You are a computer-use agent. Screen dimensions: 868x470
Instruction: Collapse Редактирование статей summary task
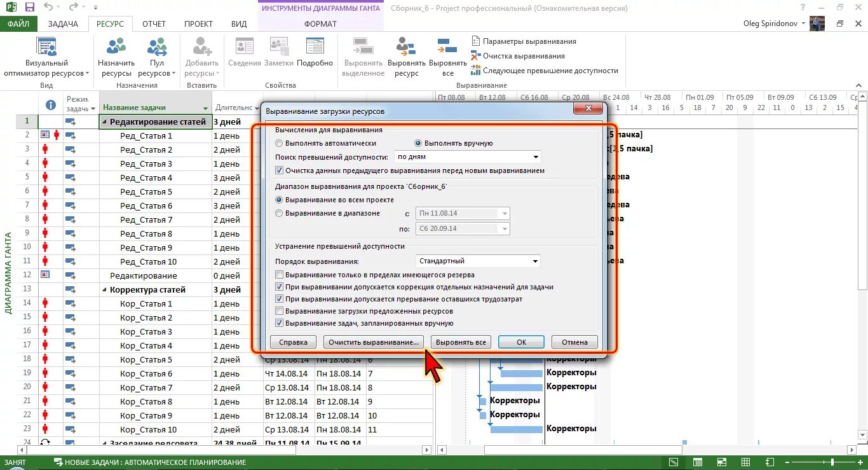(x=105, y=121)
